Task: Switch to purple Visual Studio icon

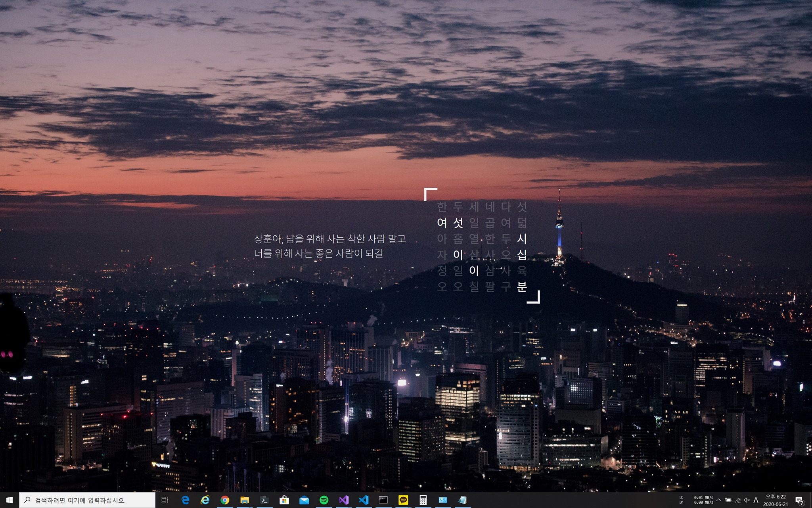Action: pos(344,500)
